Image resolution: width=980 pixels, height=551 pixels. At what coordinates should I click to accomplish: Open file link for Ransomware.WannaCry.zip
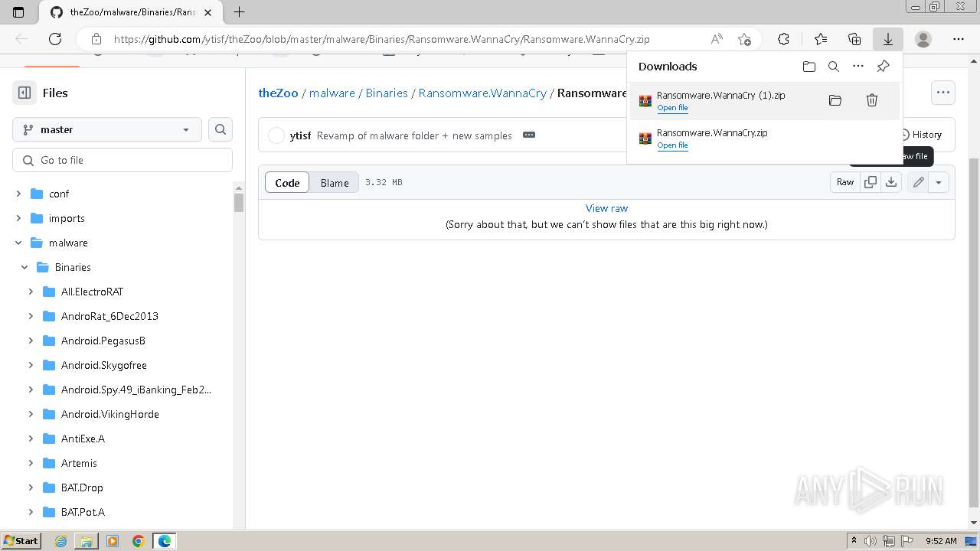pyautogui.click(x=672, y=145)
